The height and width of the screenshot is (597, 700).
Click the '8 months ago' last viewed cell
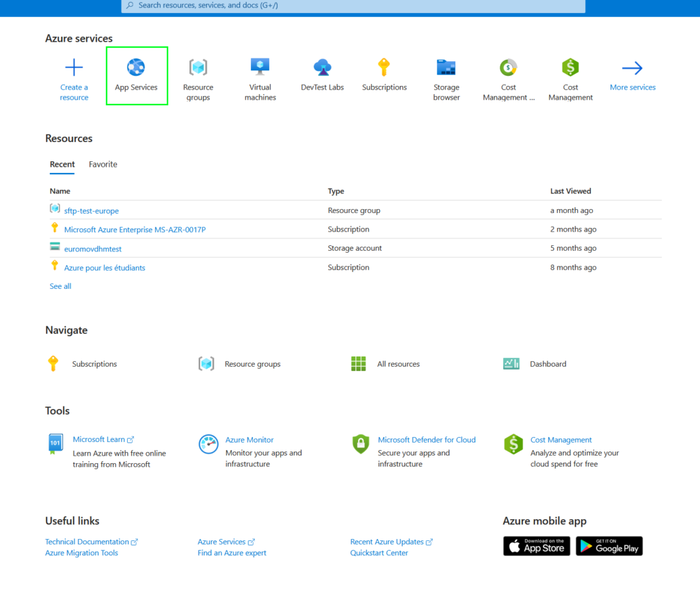coord(574,267)
